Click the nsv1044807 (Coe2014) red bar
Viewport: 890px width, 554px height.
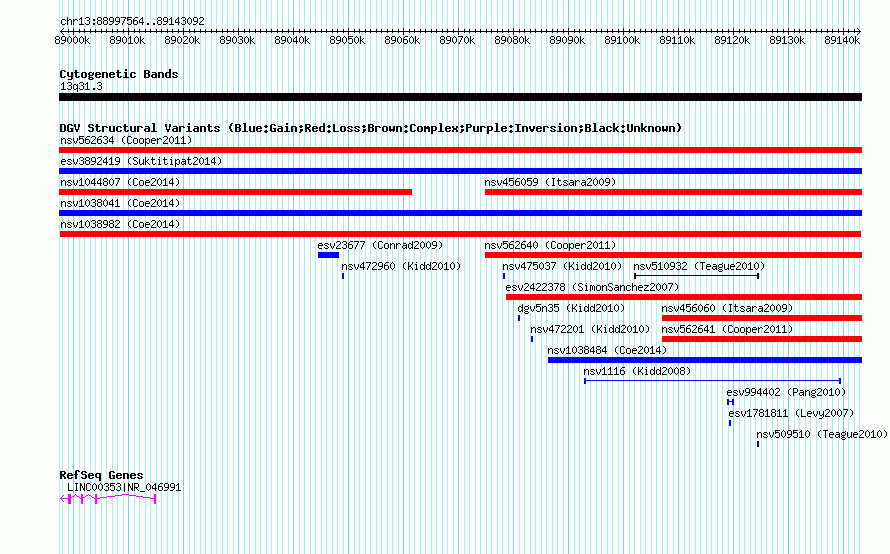[x=236, y=192]
